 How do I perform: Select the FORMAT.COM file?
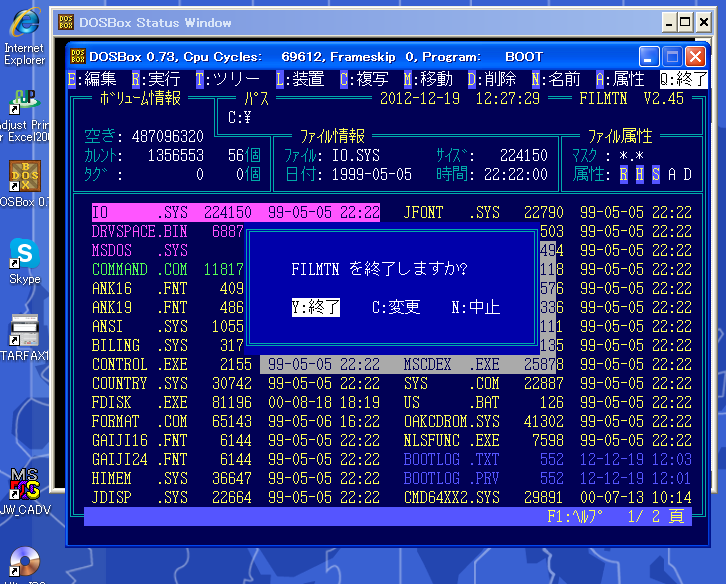click(236, 421)
